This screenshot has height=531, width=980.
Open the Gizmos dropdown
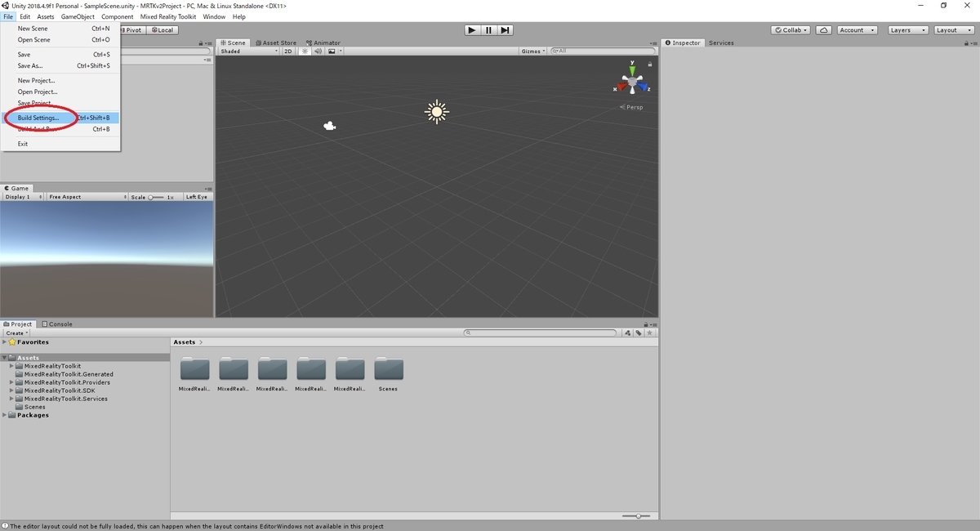click(532, 51)
